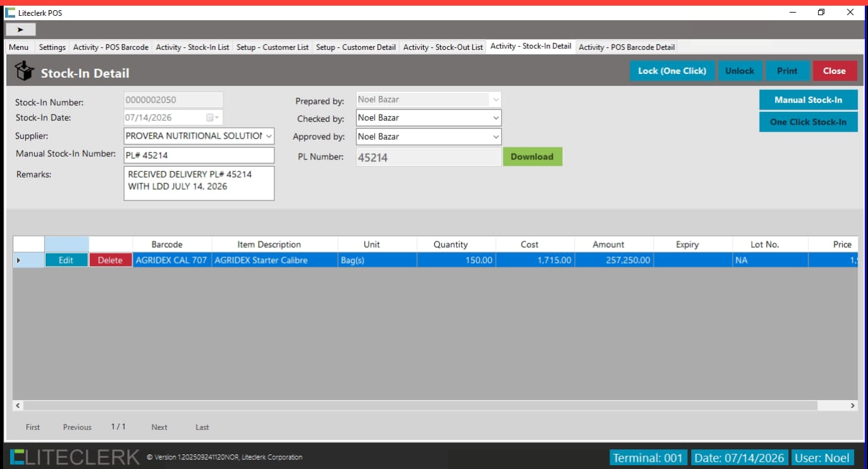Click the Date: 07/14/2026 status indicator
The width and height of the screenshot is (868, 469).
(x=739, y=458)
